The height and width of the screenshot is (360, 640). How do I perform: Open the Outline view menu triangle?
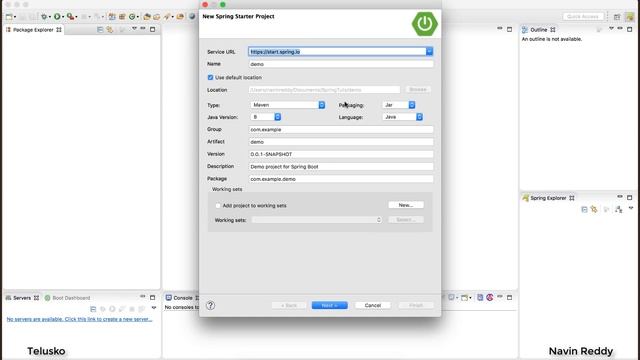click(x=611, y=29)
